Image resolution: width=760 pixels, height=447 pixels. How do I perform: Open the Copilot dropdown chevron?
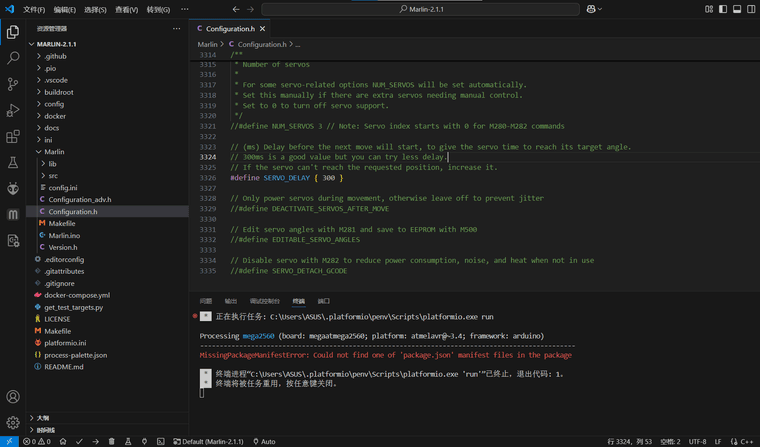(x=600, y=9)
